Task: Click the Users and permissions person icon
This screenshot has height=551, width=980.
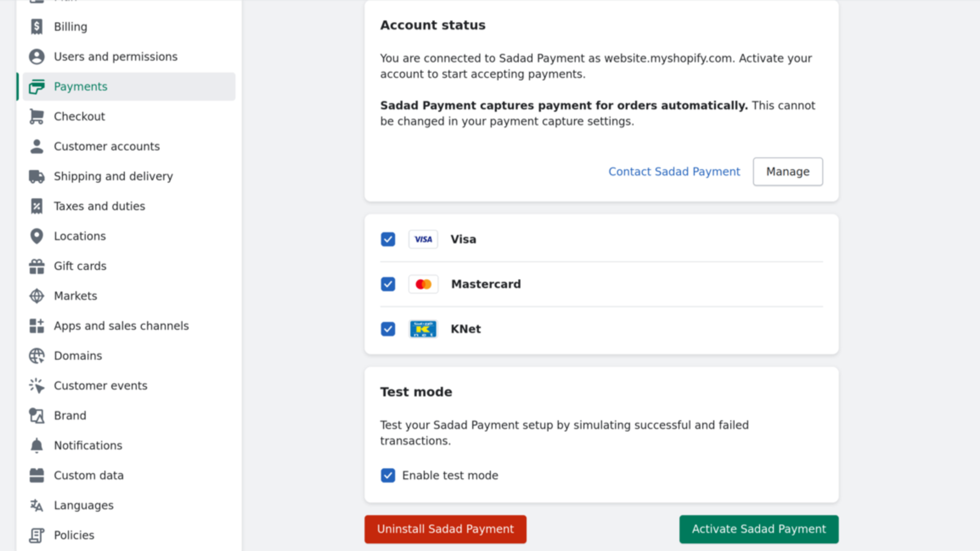Action: coord(37,56)
